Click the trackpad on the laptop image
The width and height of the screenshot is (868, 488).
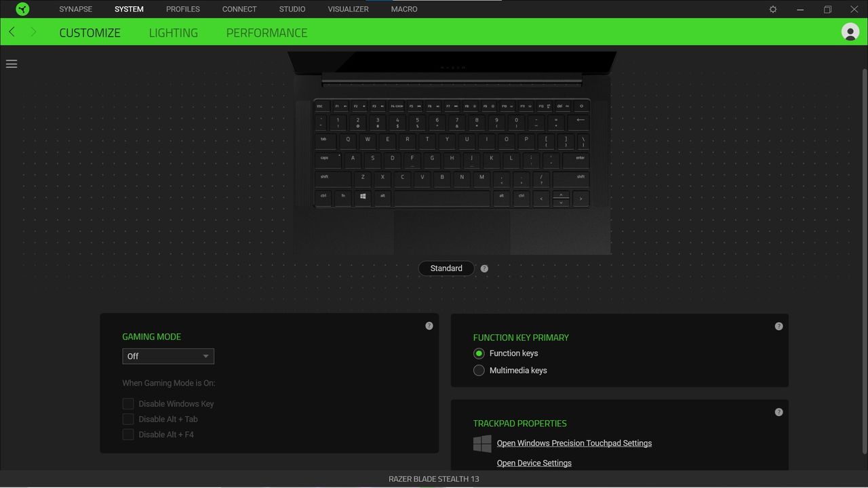452,232
